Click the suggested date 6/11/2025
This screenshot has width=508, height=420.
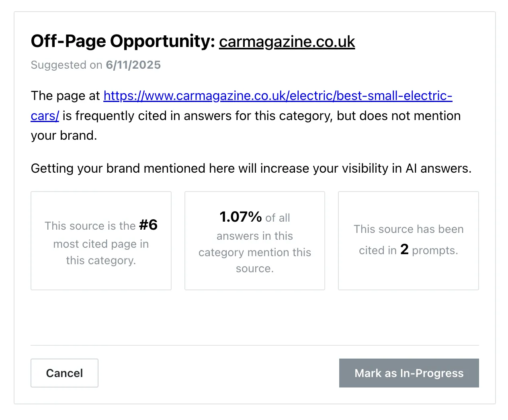click(133, 65)
